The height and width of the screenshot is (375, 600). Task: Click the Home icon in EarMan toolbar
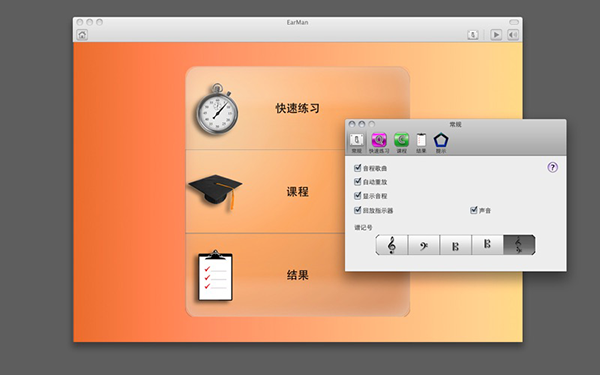point(82,35)
